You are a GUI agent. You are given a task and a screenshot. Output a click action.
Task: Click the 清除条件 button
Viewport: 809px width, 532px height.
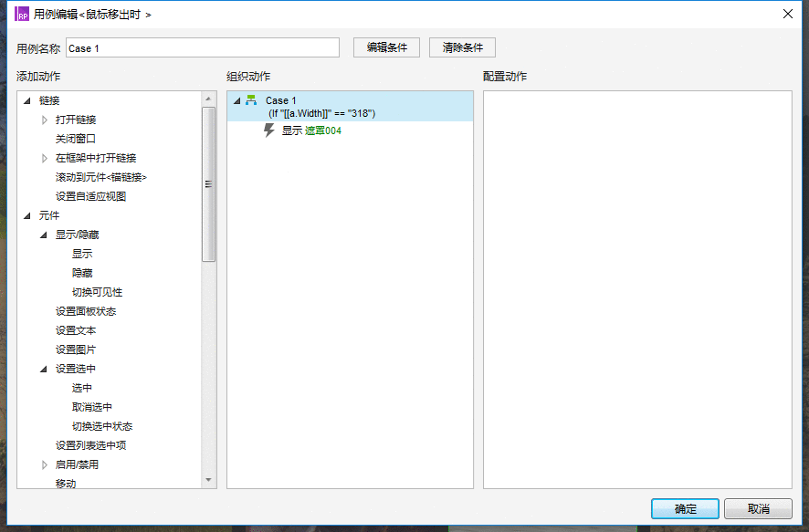point(462,47)
